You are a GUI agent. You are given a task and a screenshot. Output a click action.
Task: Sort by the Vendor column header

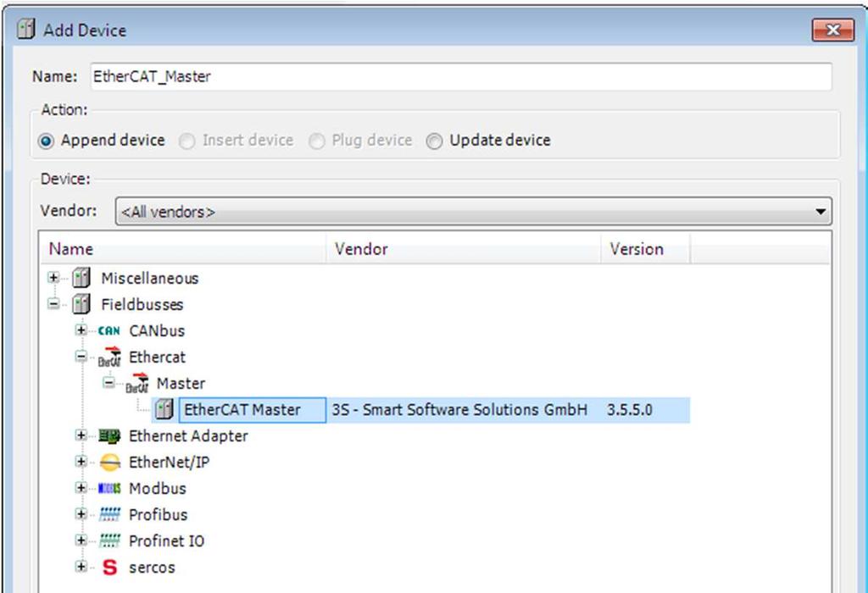[464, 249]
